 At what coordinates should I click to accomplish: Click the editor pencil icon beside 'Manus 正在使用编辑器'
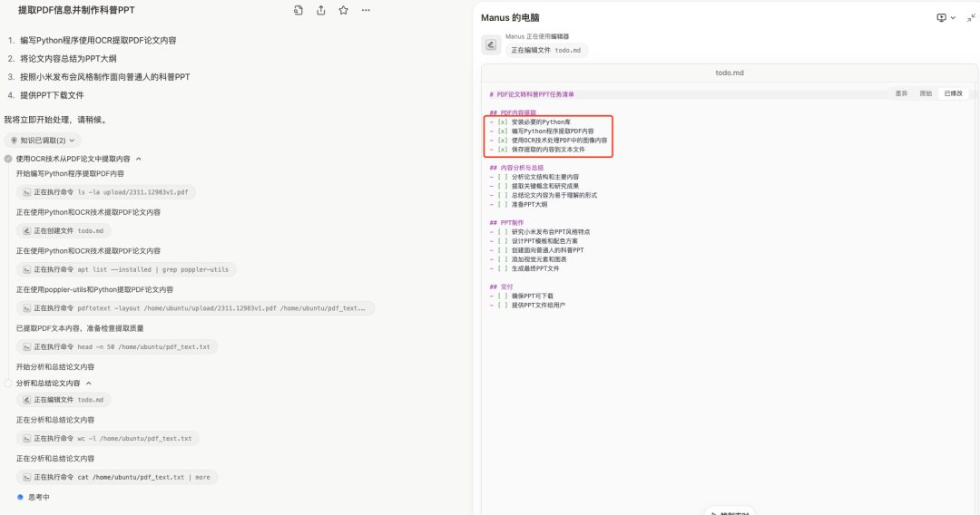491,45
